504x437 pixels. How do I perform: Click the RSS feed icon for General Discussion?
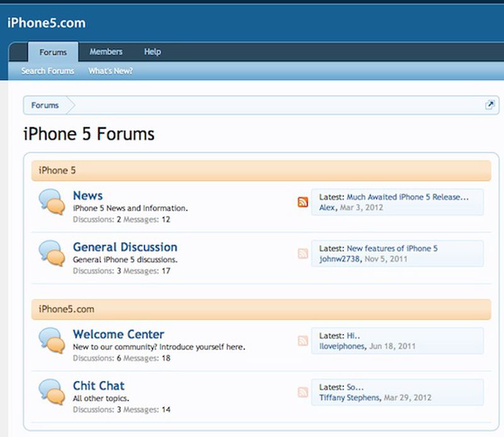(x=302, y=252)
